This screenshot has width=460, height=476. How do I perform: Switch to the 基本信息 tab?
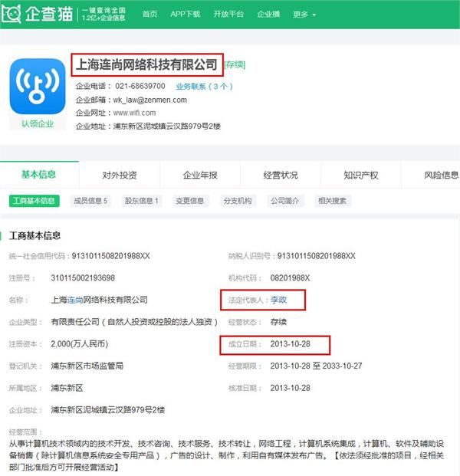(39, 175)
